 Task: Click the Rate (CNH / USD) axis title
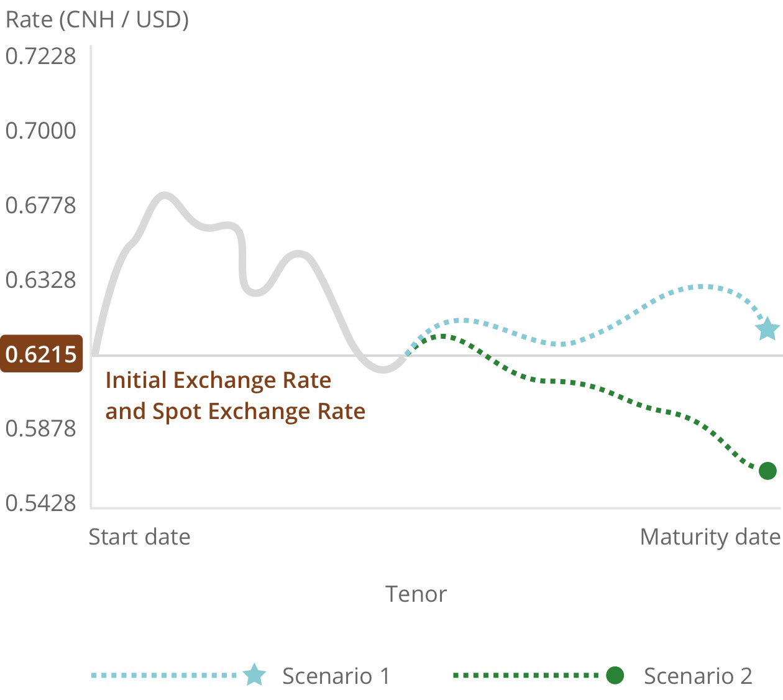(x=97, y=19)
